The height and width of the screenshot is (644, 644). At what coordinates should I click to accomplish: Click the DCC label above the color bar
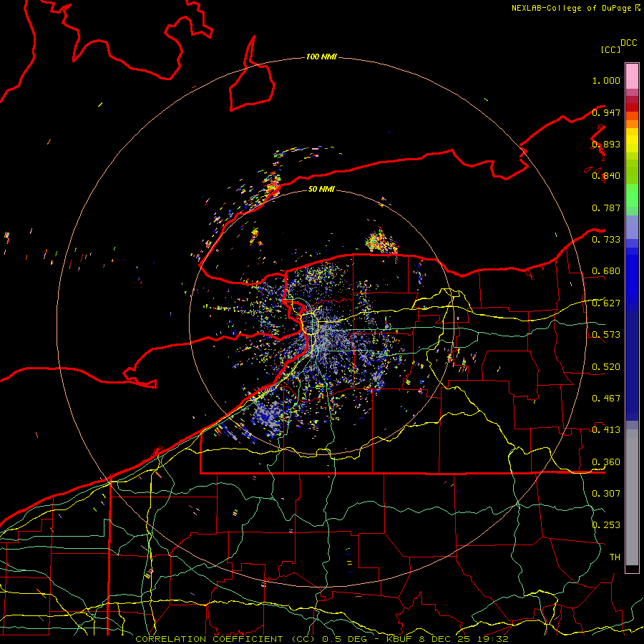point(629,43)
